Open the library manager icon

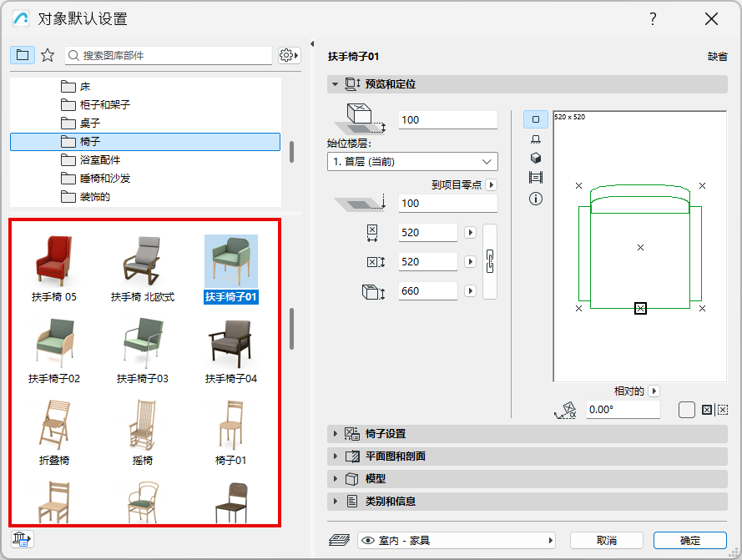click(x=22, y=539)
